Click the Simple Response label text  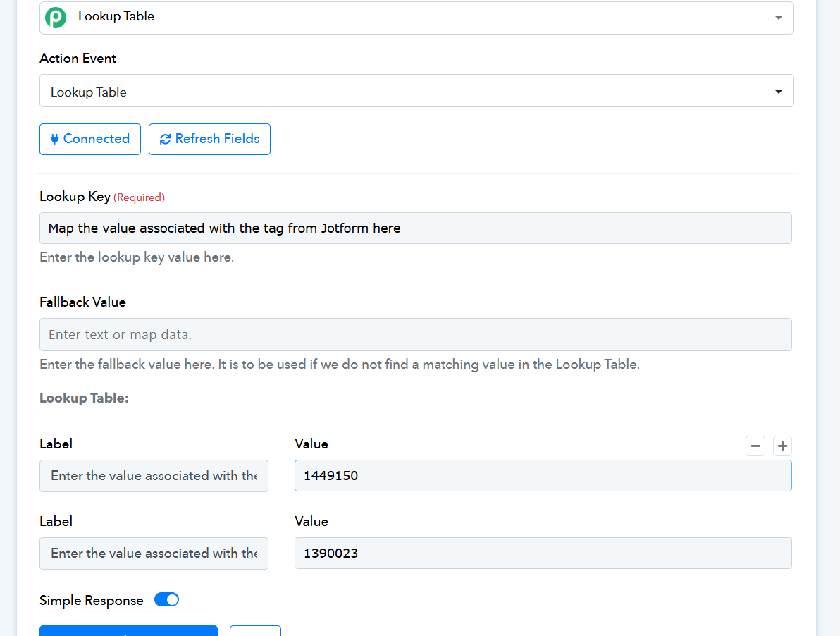91,601
